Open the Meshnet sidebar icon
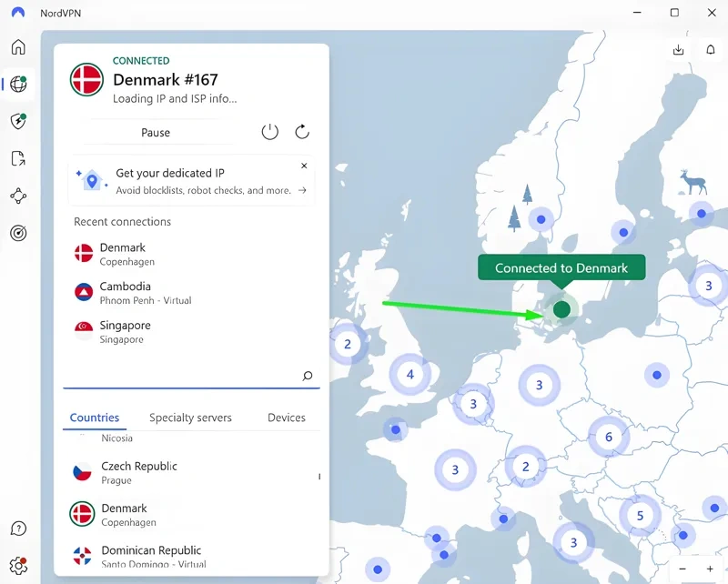This screenshot has height=584, width=728. tap(18, 196)
